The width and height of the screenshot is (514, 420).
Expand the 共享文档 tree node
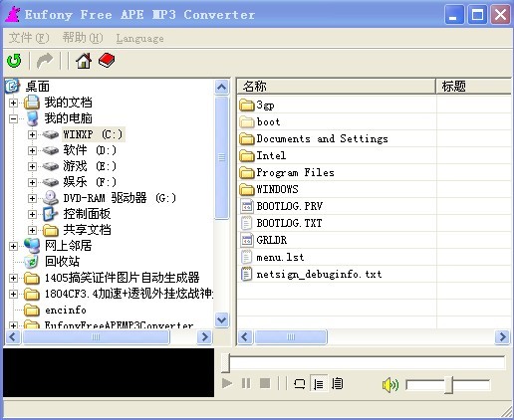32,230
